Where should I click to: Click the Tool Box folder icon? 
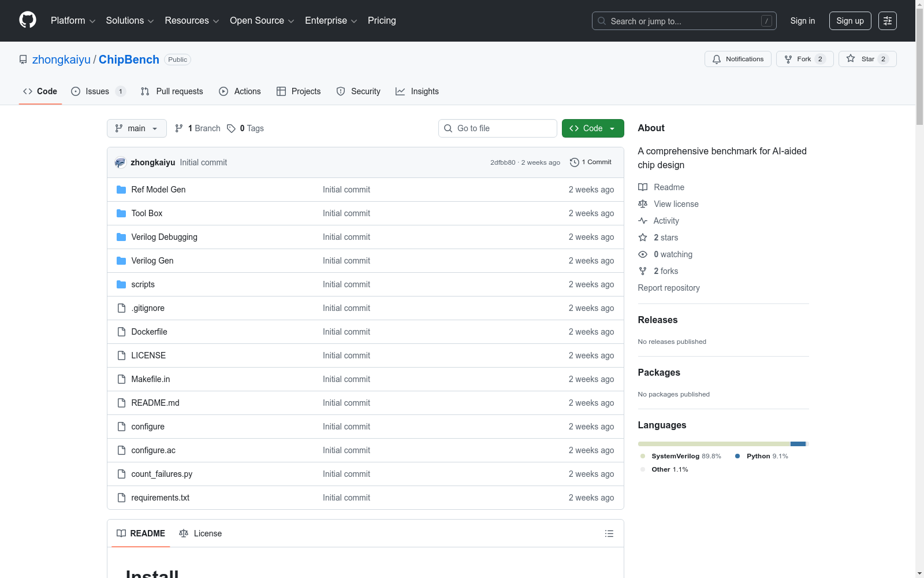tap(121, 213)
